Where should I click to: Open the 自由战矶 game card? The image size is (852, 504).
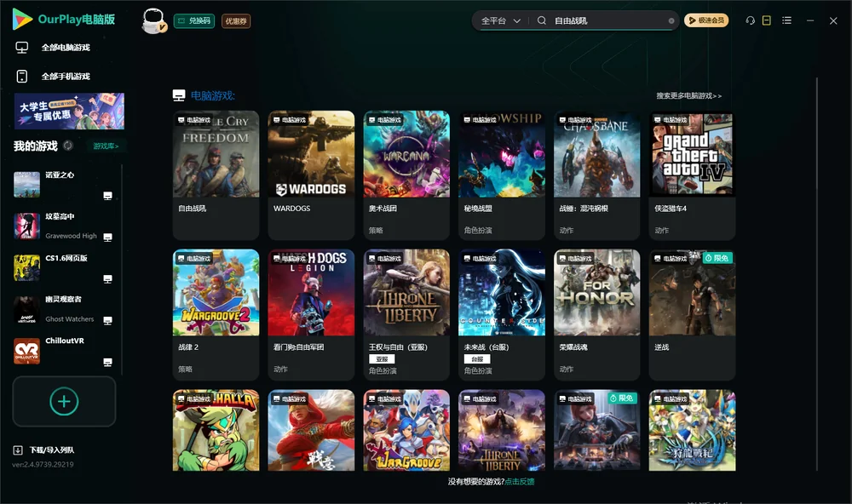(x=216, y=175)
